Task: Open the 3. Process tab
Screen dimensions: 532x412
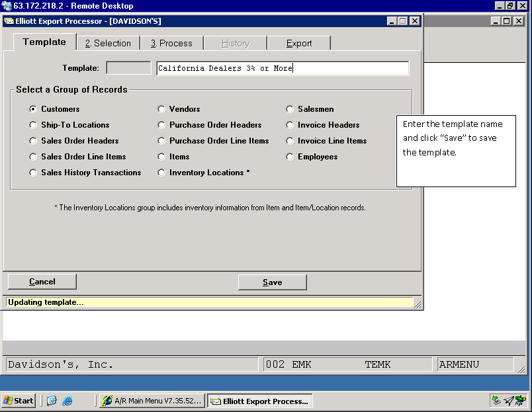Action: click(x=171, y=44)
